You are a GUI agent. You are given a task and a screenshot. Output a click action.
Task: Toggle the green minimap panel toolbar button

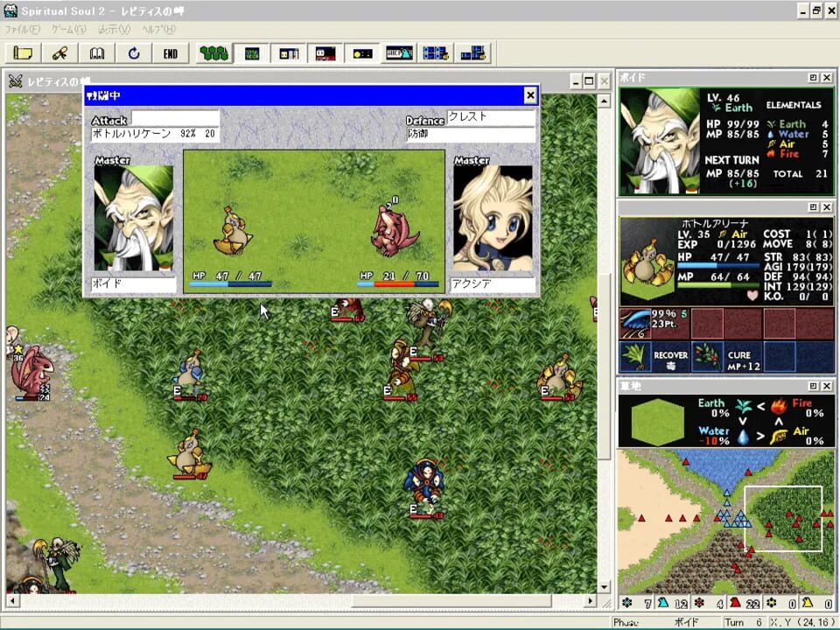click(x=251, y=53)
